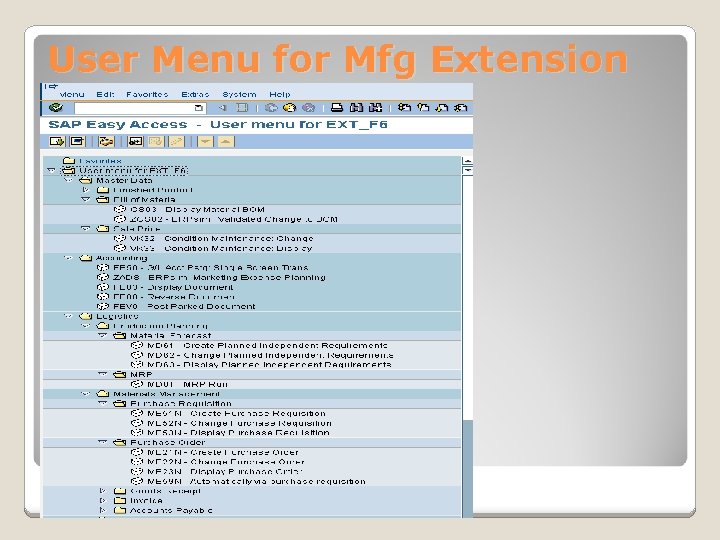The height and width of the screenshot is (540, 720).
Task: Click the SAP Menu icon in application toolbar
Action: (78, 141)
